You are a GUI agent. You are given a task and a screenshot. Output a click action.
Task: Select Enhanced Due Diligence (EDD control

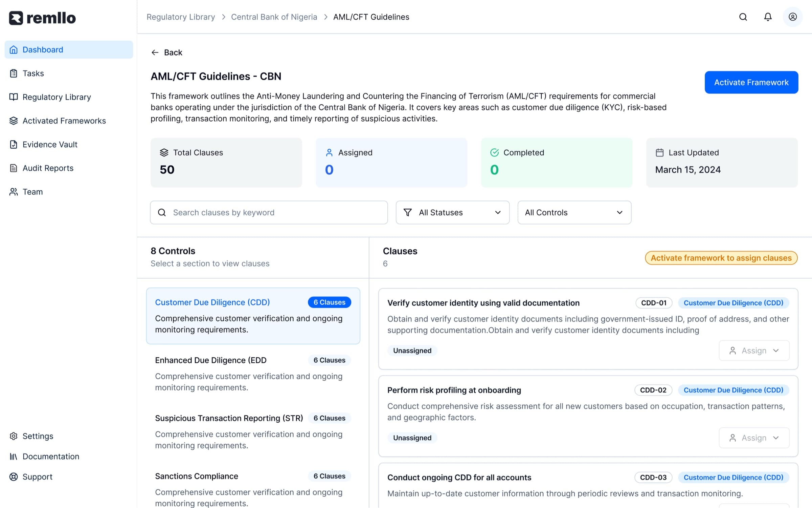tap(253, 374)
